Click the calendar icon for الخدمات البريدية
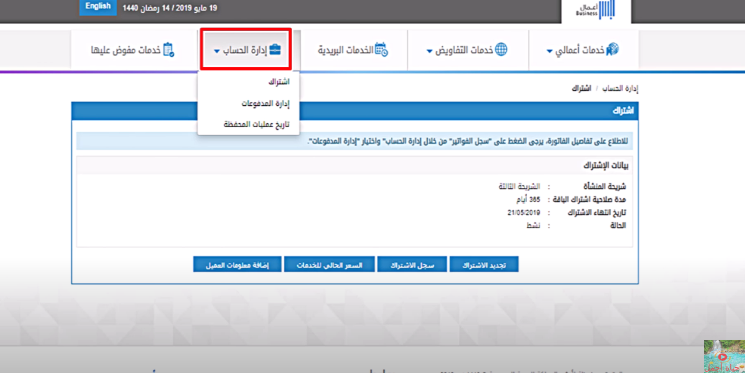Image resolution: width=745 pixels, height=373 pixels. 381,49
